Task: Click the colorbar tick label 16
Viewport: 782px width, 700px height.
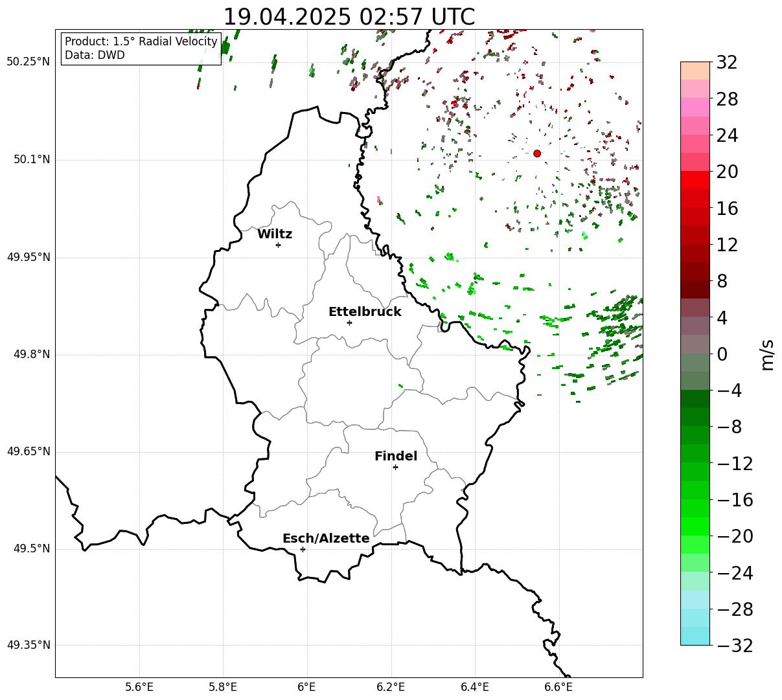Action: pos(726,209)
